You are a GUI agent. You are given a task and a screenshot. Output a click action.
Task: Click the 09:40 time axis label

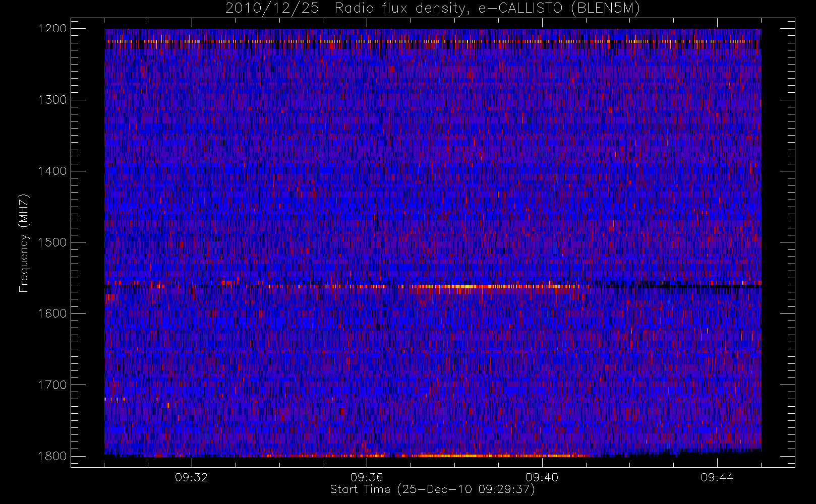pos(542,477)
